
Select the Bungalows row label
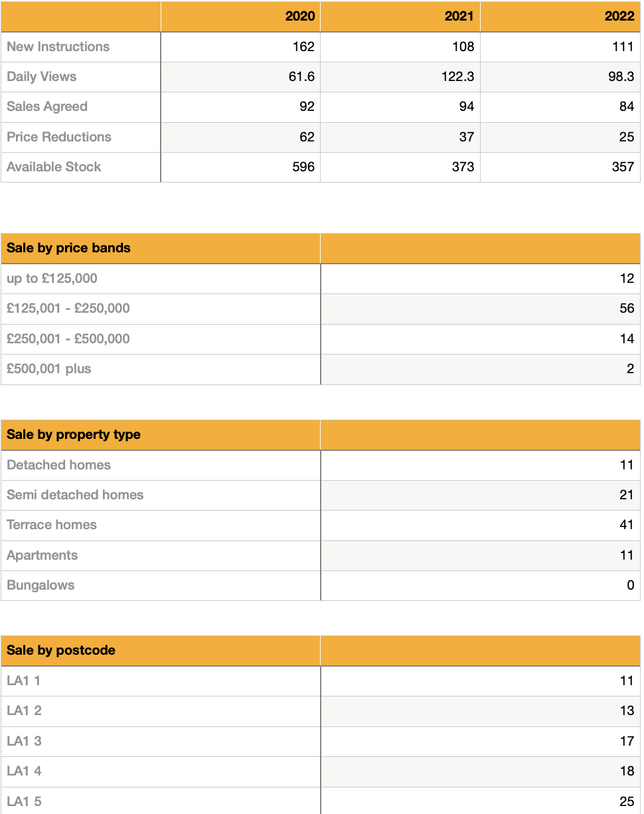40,585
